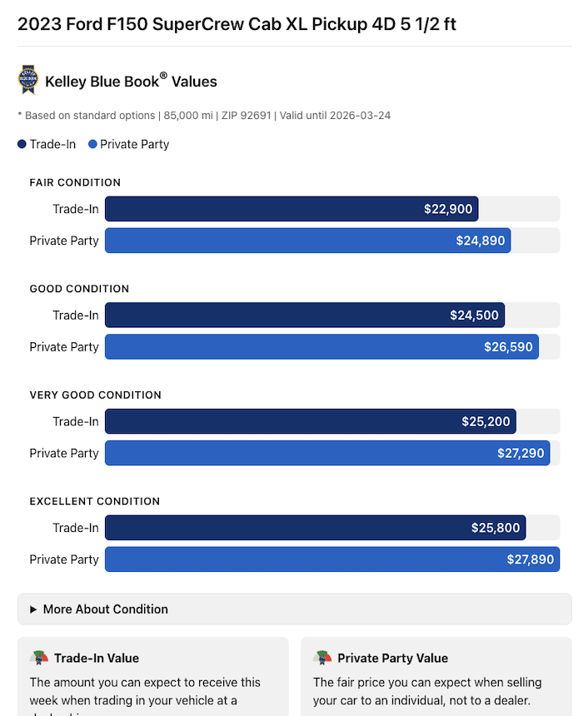Click the Excellent Condition $25,800 Trade-In bar

[x=315, y=528]
